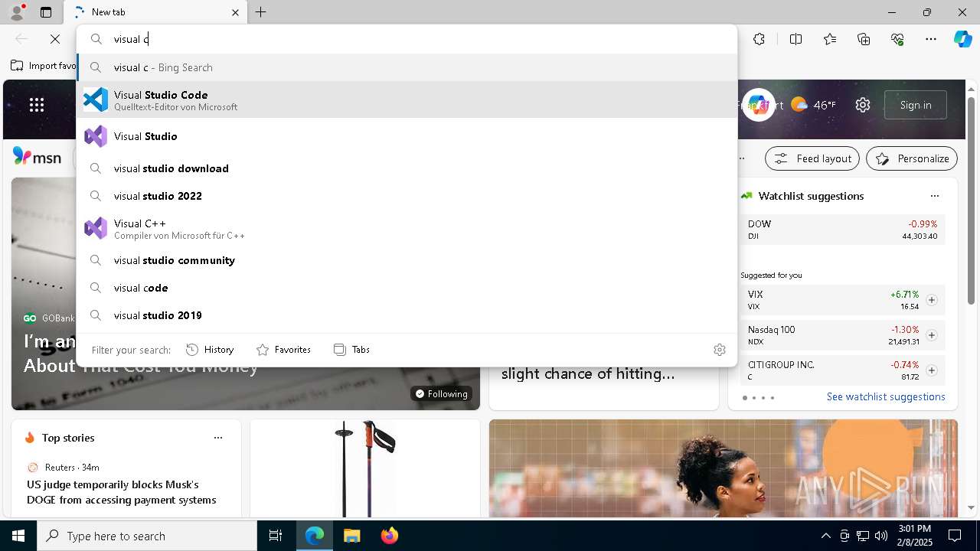Click taskbar search box

click(147, 536)
